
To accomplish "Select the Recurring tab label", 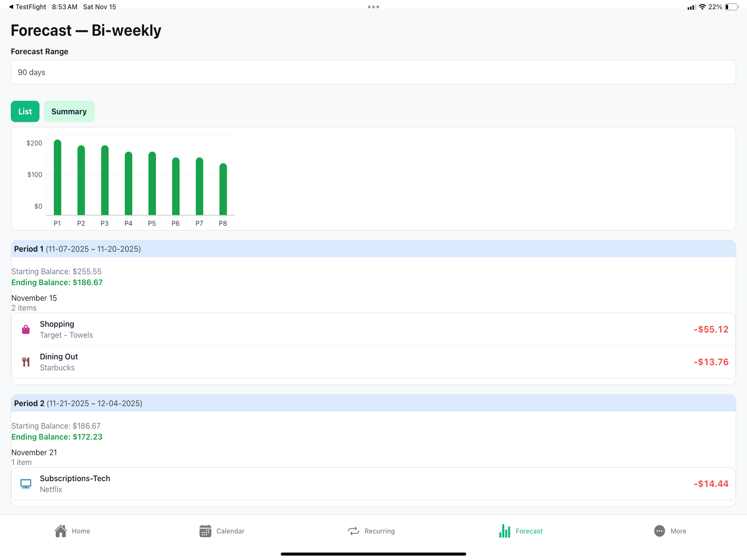I will (379, 531).
